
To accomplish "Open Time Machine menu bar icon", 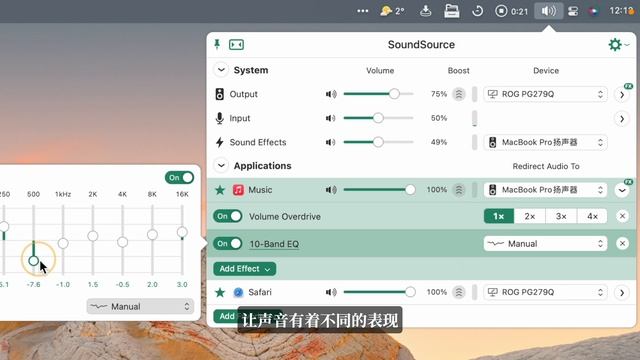I will click(478, 11).
